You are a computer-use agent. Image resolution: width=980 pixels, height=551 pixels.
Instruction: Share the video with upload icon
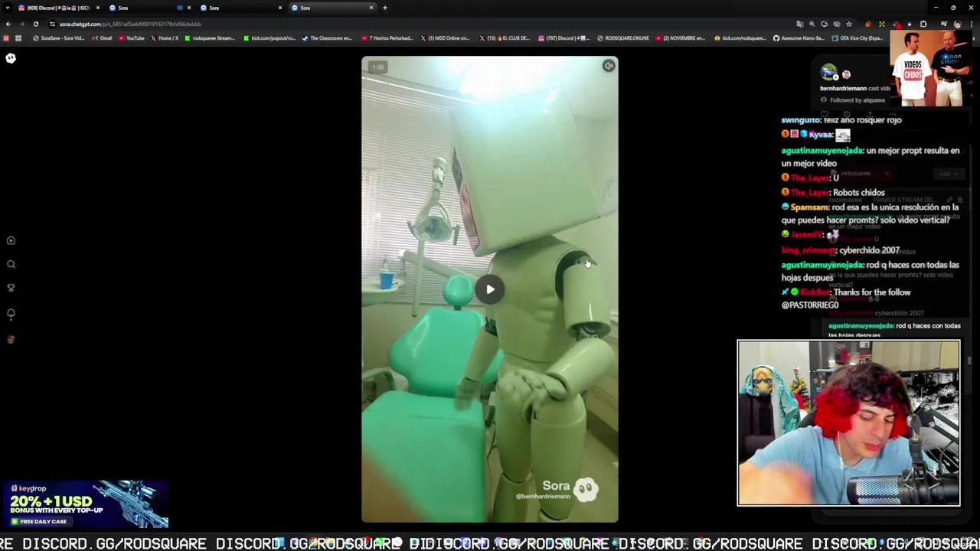(x=869, y=115)
